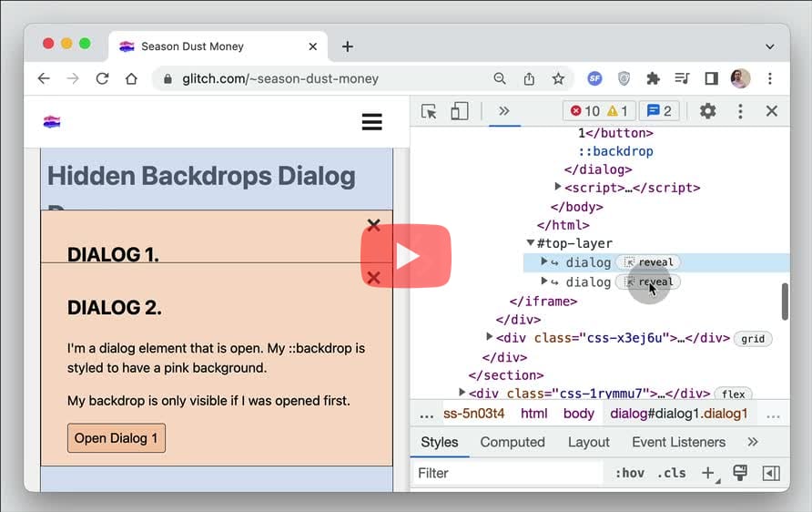Open DevTools settings gear
Screen dimensions: 812x512
[708, 111]
